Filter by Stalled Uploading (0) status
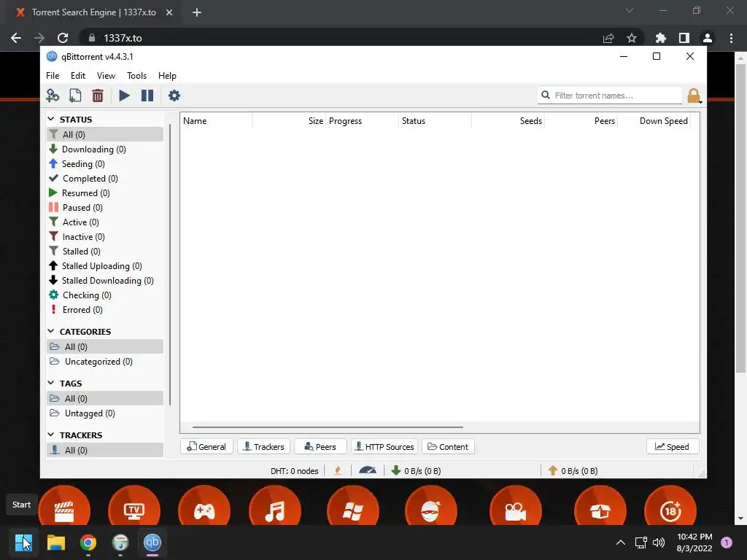 point(105,265)
